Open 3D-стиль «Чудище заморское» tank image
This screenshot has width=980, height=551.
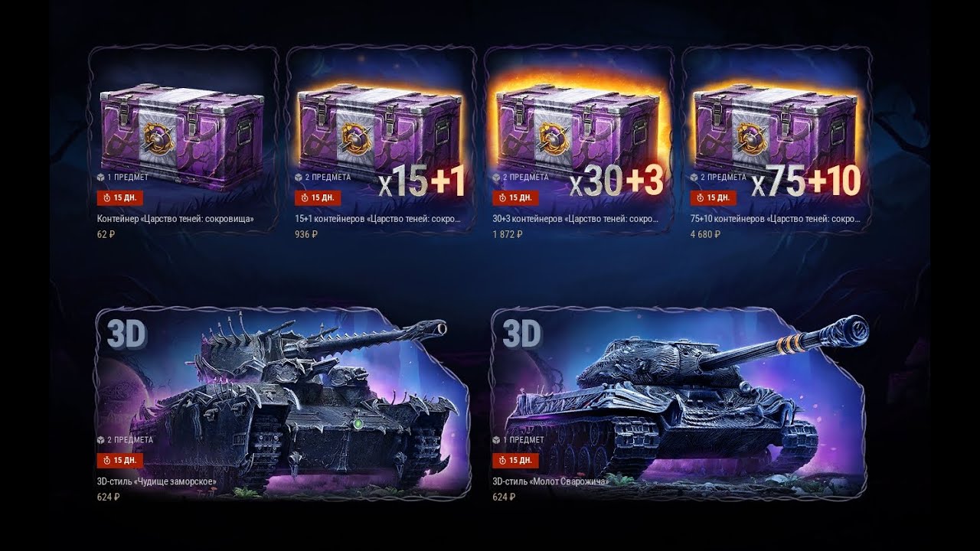pyautogui.click(x=281, y=402)
